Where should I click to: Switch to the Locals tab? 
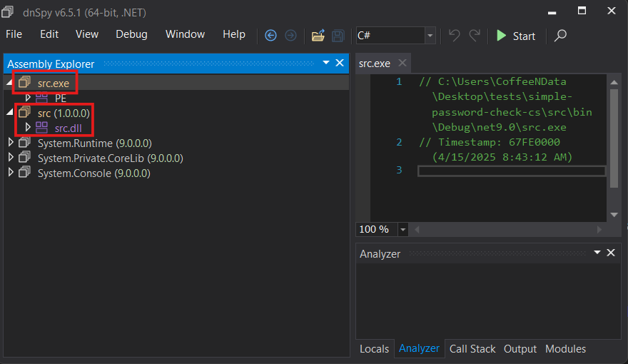coord(374,349)
